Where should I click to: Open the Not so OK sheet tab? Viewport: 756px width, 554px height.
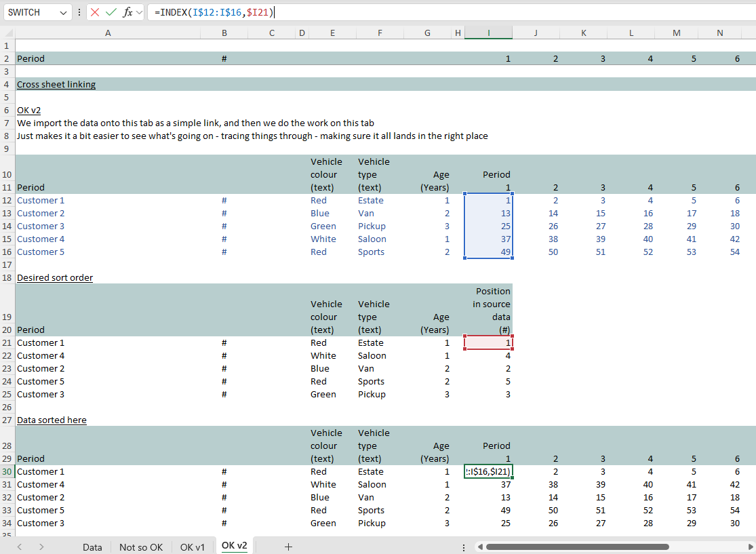pyautogui.click(x=141, y=547)
